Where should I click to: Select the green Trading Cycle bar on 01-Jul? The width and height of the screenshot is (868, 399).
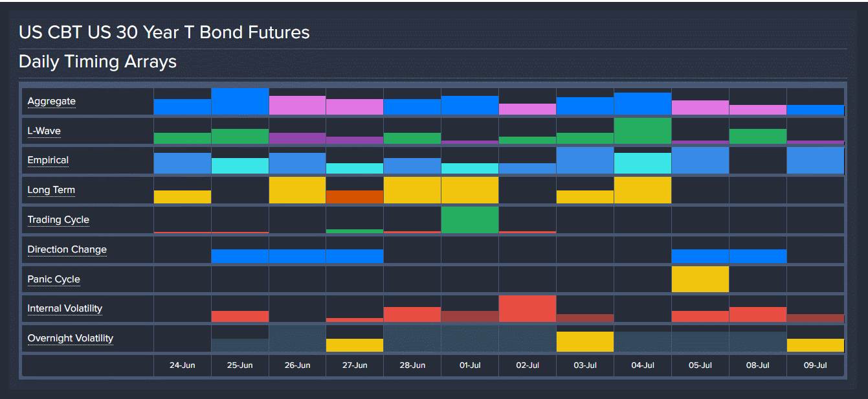pyautogui.click(x=470, y=220)
